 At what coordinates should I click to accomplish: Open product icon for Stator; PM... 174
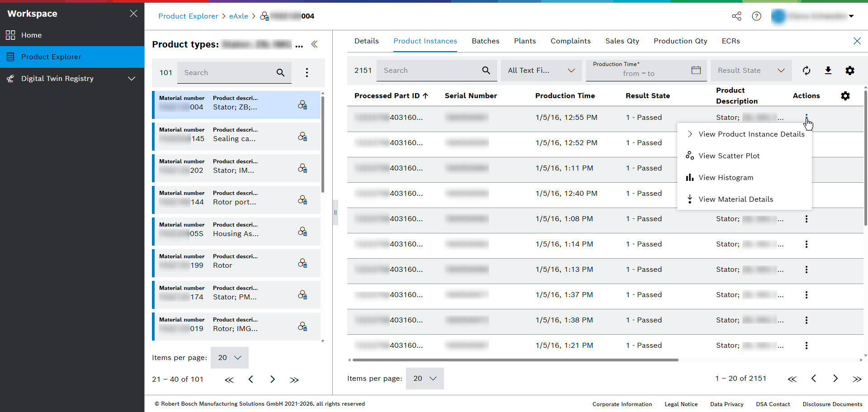(x=302, y=295)
